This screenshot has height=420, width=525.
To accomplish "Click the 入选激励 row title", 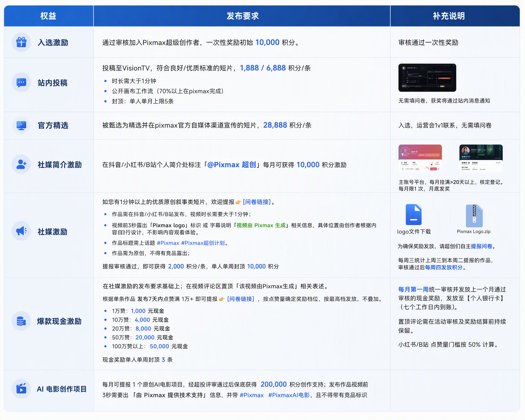I will click(x=53, y=42).
